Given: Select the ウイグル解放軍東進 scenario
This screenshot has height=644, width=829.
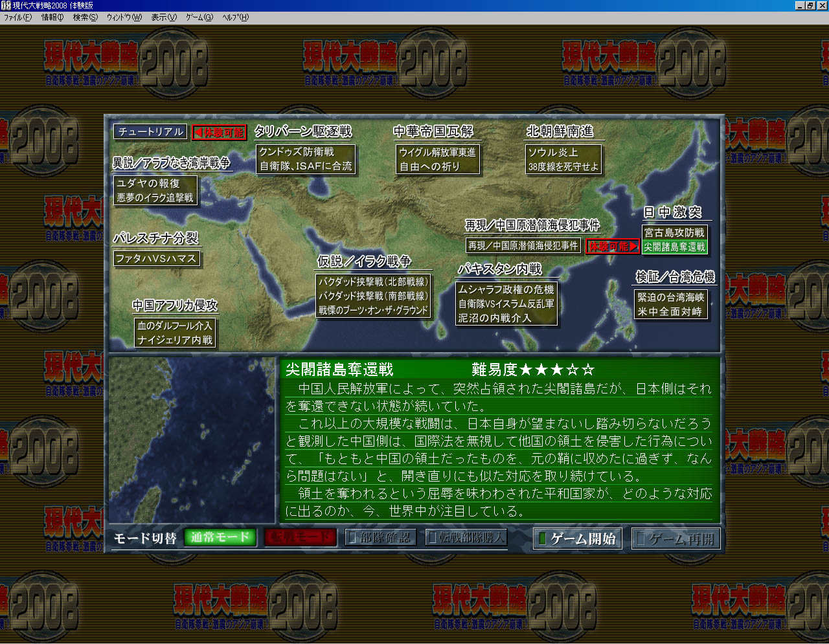Looking at the screenshot, I should 438,152.
